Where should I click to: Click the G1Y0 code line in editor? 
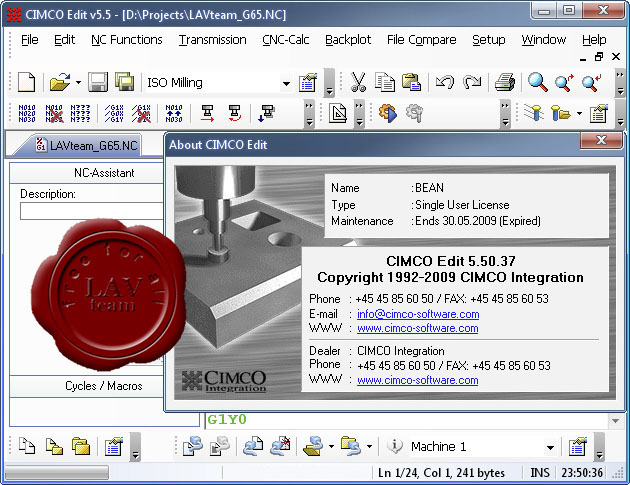[227, 420]
